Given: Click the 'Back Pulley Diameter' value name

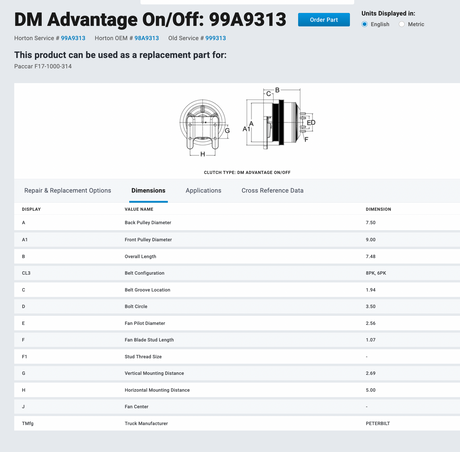Looking at the screenshot, I should [x=148, y=223].
